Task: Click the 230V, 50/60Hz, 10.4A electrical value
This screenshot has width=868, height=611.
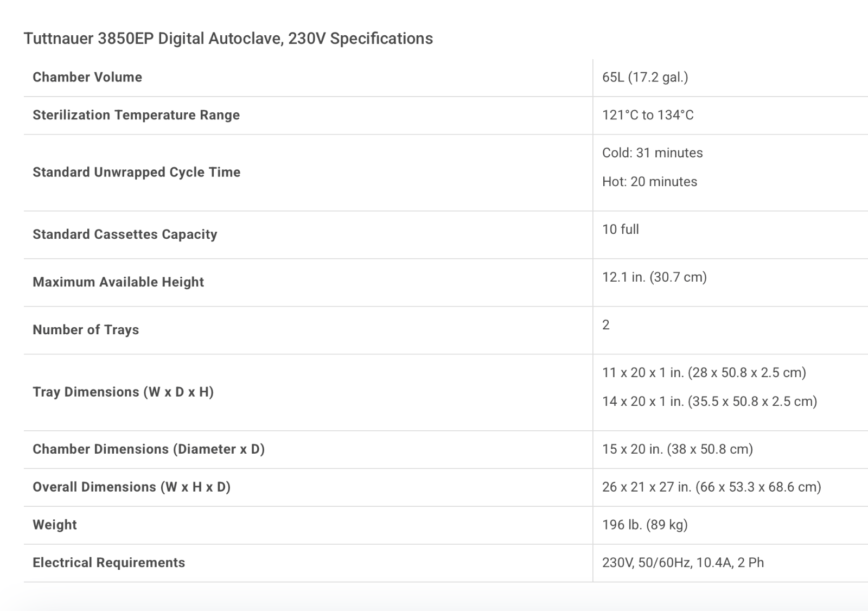Action: point(682,563)
